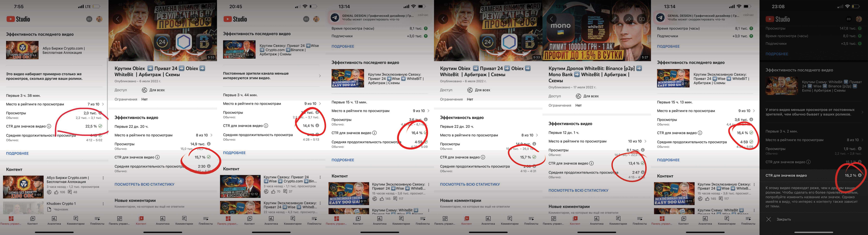Open three-dot menu for Крутим Связку 12:12 video
The width and height of the screenshot is (868, 235).
[x=320, y=177]
